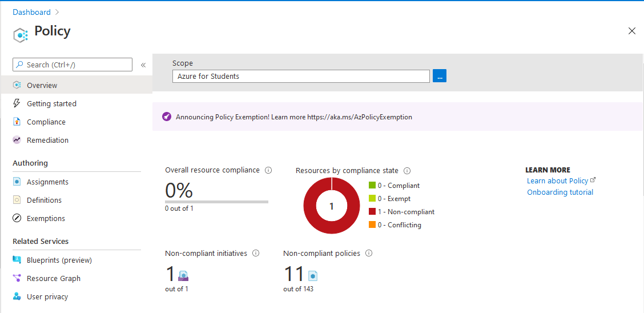Image resolution: width=644 pixels, height=313 pixels.
Task: Open the Overview menu item
Action: pyautogui.click(x=77, y=85)
